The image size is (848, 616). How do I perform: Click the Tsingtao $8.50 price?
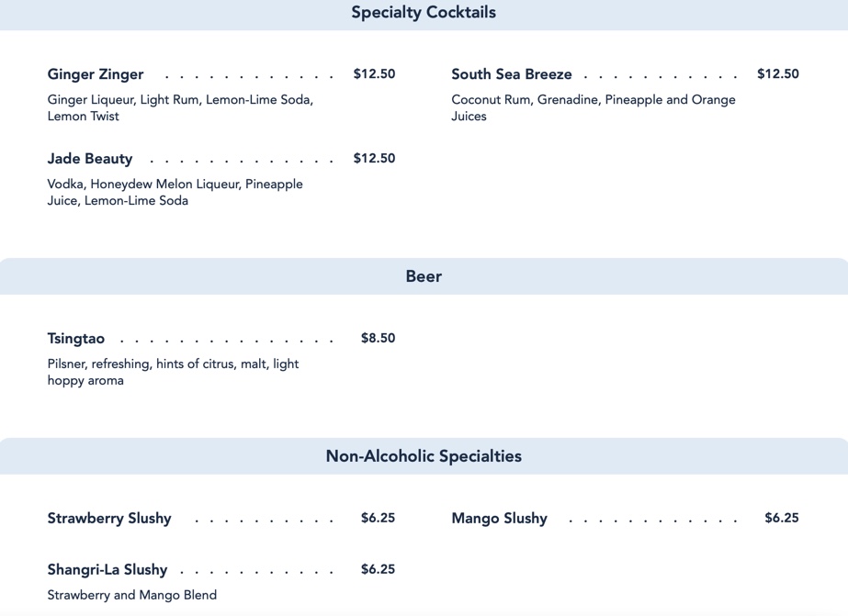(x=378, y=339)
